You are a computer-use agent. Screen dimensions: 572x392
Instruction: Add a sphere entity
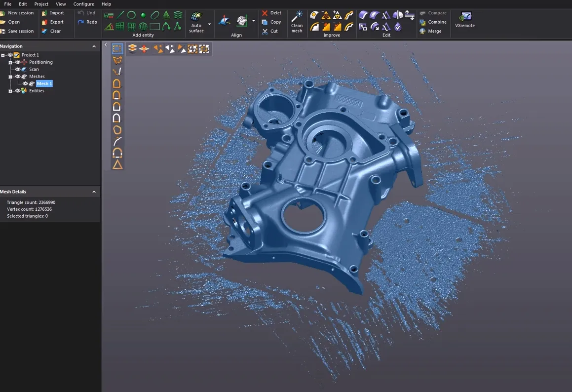(143, 15)
